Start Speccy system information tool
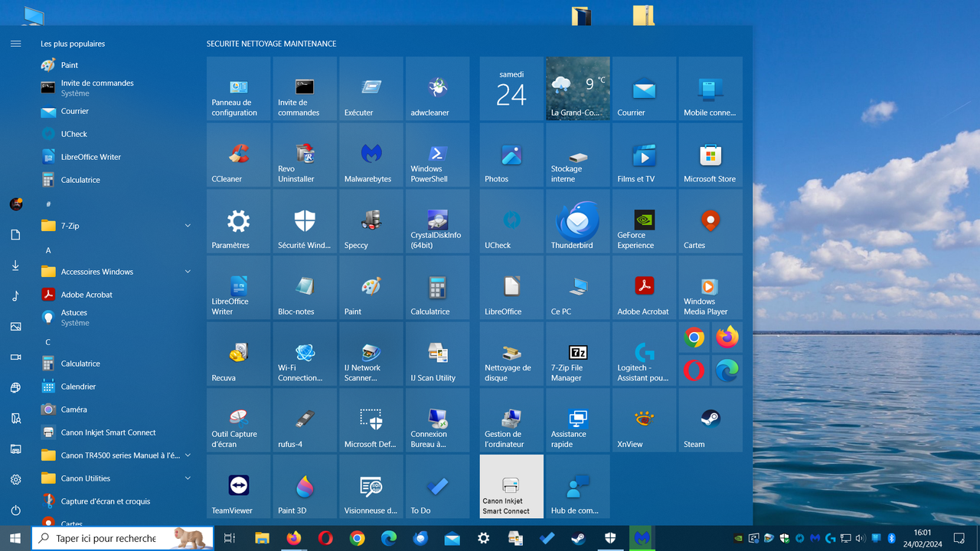The height and width of the screenshot is (551, 980). click(x=371, y=222)
